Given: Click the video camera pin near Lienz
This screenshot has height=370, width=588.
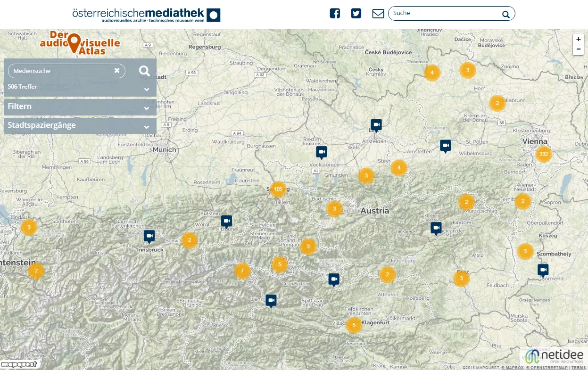Looking at the screenshot, I should (271, 300).
